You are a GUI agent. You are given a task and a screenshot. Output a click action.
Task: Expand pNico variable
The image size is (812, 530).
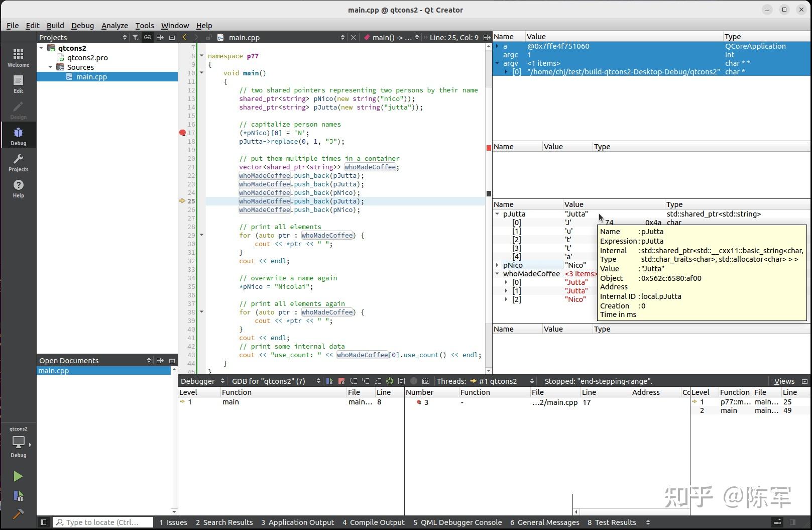[497, 265]
